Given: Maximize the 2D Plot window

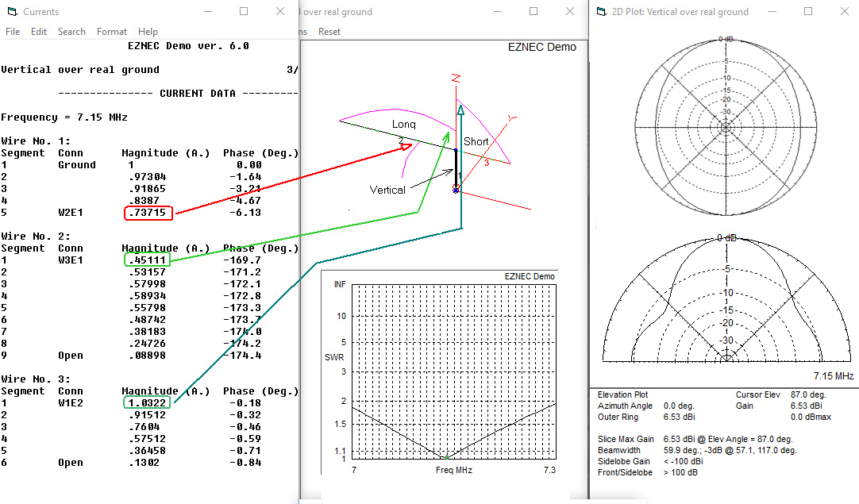Looking at the screenshot, I should [808, 12].
